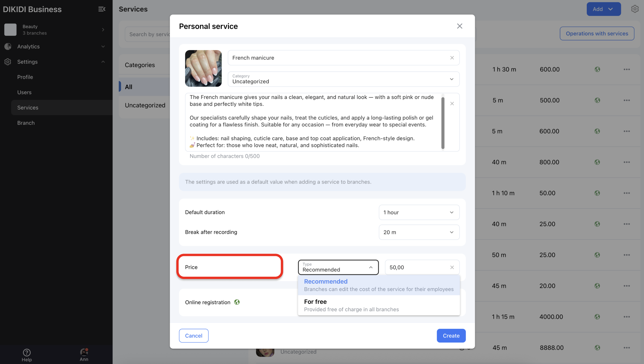Click the French manicure service thumbnail
This screenshot has height=364, width=644.
(203, 68)
